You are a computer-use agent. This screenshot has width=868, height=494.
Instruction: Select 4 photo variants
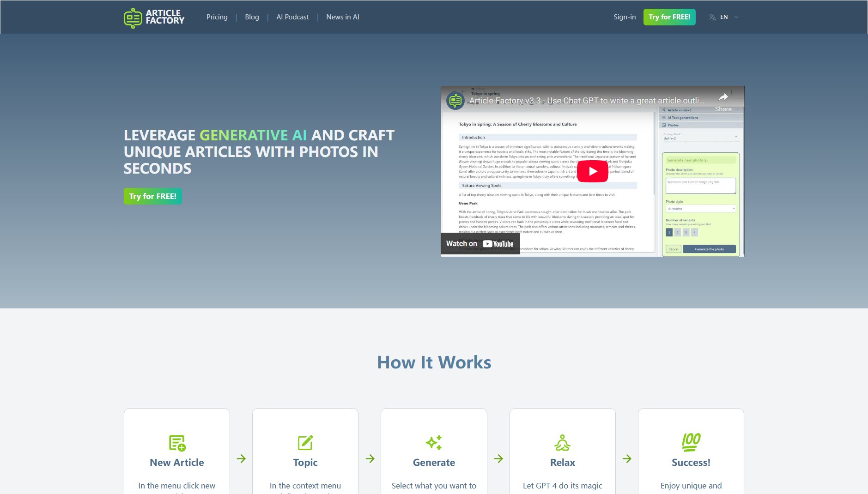click(x=694, y=233)
